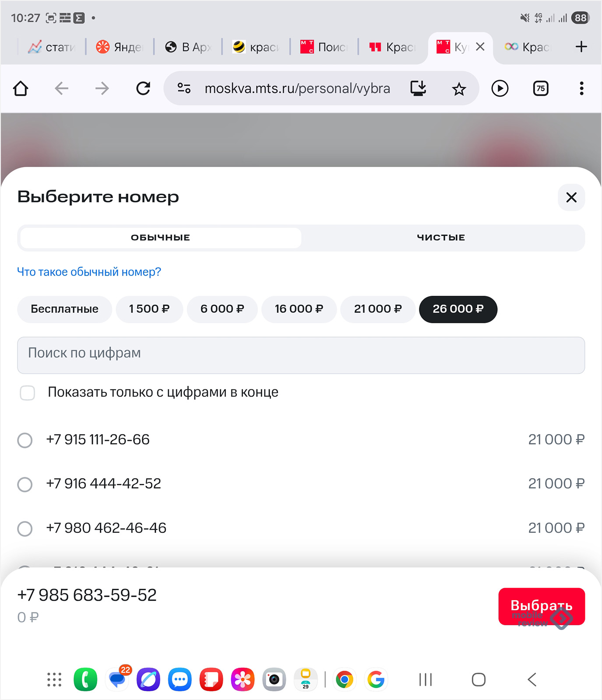Image resolution: width=602 pixels, height=700 pixels.
Task: Choose the number +7 980 462-46-46
Action: (x=25, y=528)
